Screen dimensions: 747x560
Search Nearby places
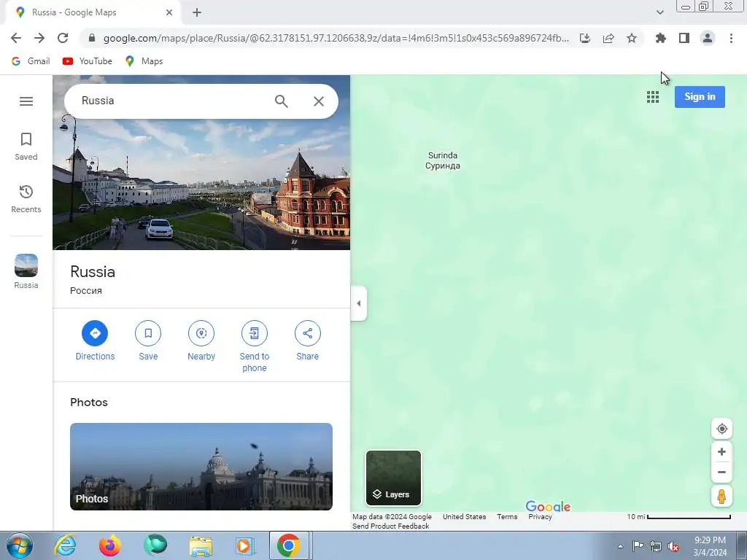click(x=201, y=341)
